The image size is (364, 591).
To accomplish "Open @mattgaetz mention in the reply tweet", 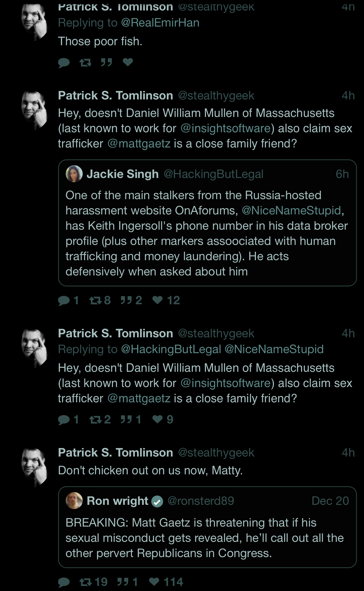I will (x=139, y=398).
